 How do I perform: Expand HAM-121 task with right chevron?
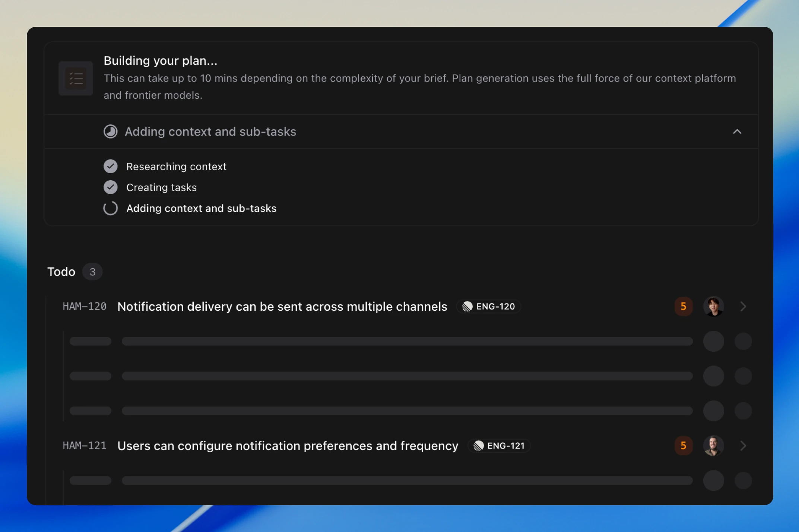pos(743,446)
